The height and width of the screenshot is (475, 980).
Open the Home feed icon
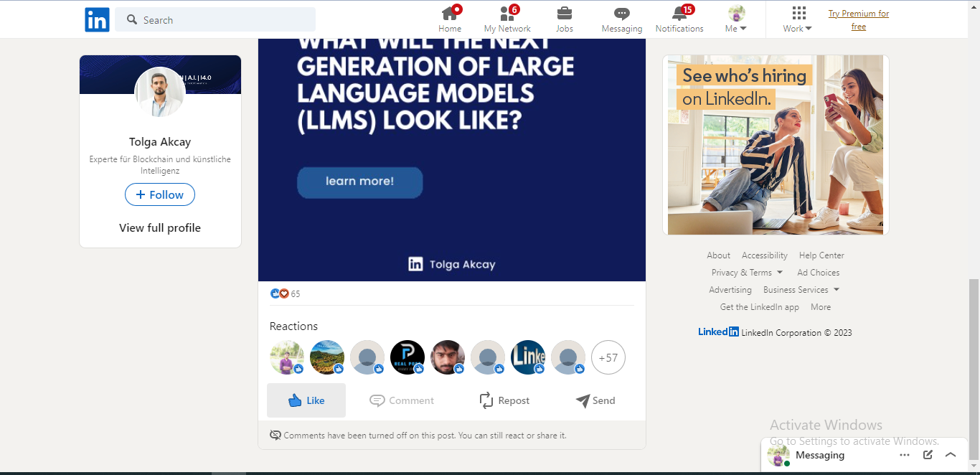(x=450, y=13)
